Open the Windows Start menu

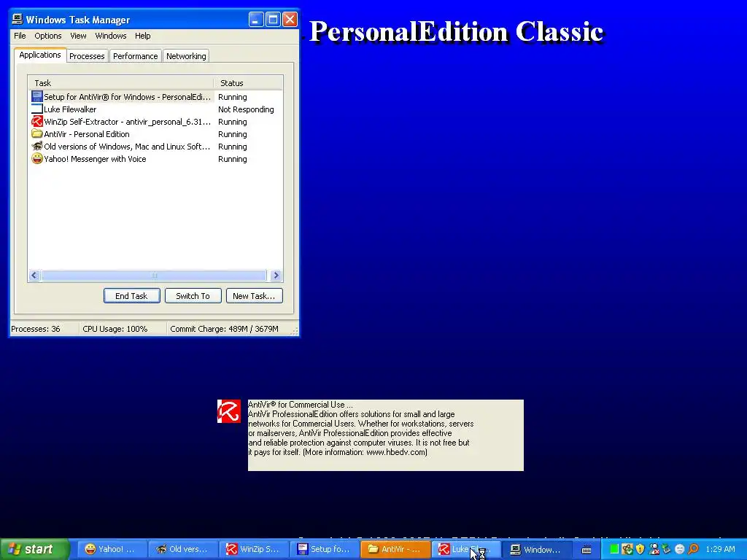pyautogui.click(x=35, y=549)
